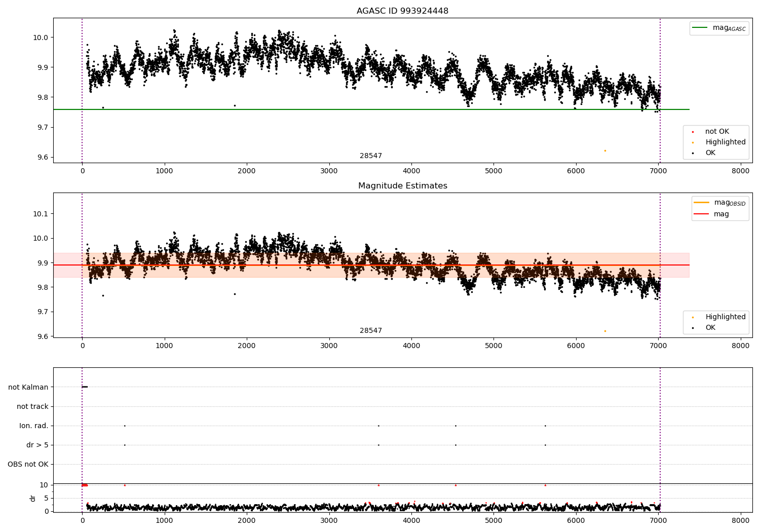This screenshot has width=760, height=532.
Task: Click the 10.0 y-tick of the top plot
Action: [41, 37]
